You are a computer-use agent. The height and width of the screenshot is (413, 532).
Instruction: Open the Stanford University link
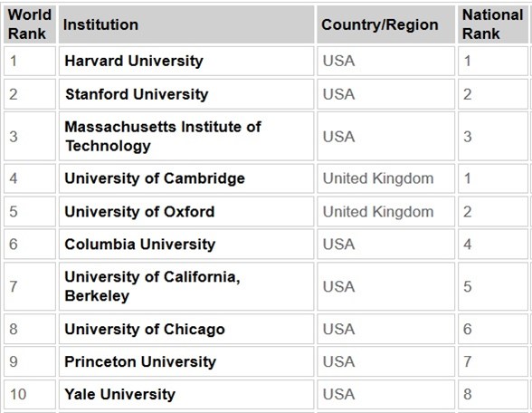(137, 94)
